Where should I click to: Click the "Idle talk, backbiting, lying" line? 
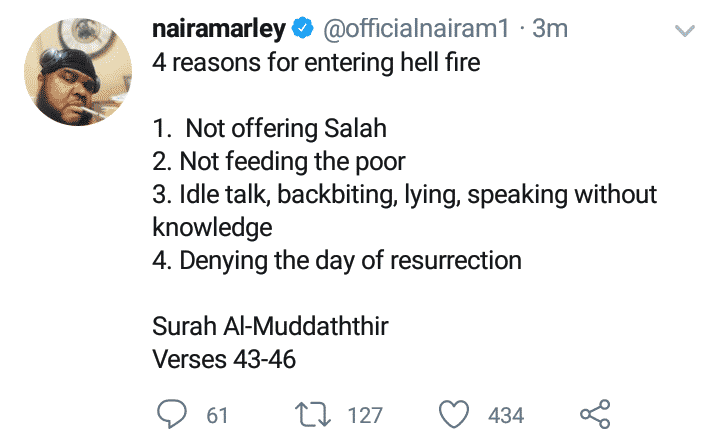click(x=405, y=194)
